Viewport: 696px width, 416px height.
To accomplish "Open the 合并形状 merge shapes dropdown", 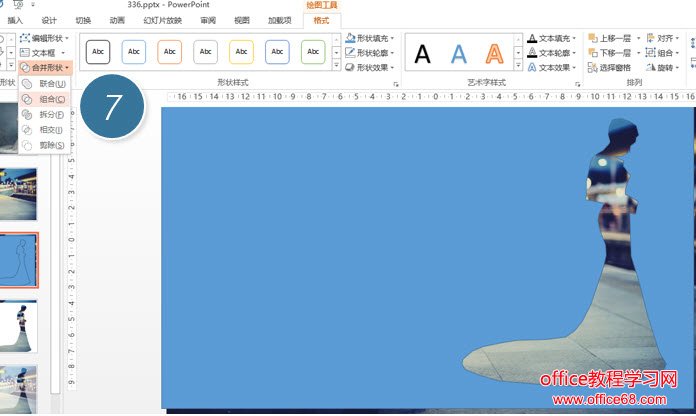I will [45, 67].
